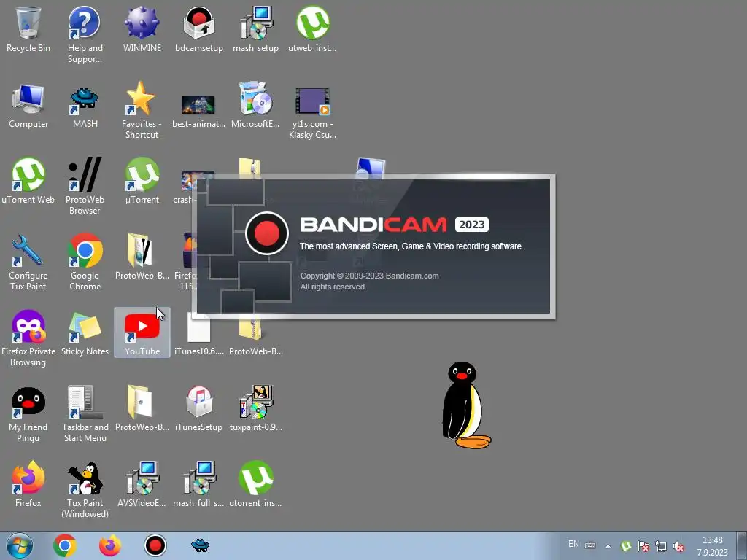Select the ProtoWeb Browser shortcut

point(85,186)
